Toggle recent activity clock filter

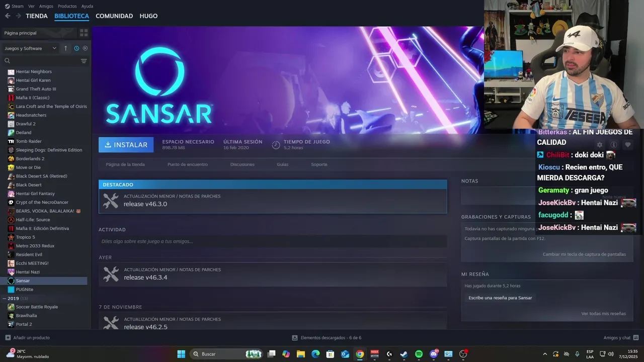tap(76, 48)
